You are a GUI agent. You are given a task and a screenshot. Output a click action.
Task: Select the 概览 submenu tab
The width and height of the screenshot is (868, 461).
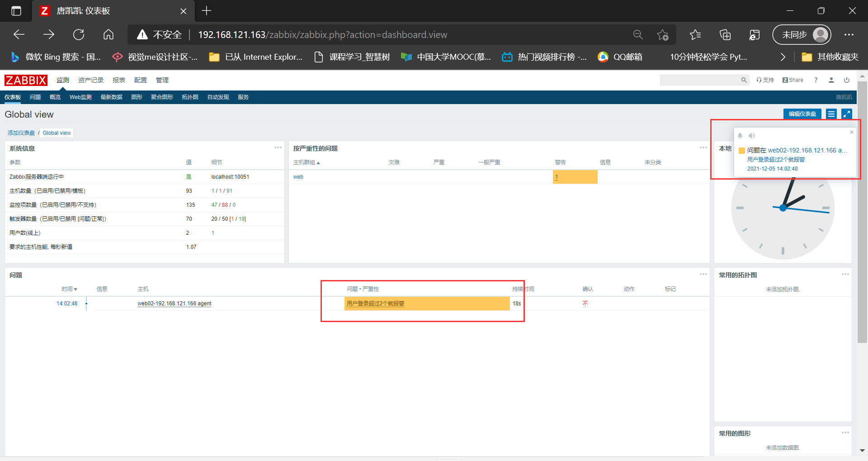point(55,97)
